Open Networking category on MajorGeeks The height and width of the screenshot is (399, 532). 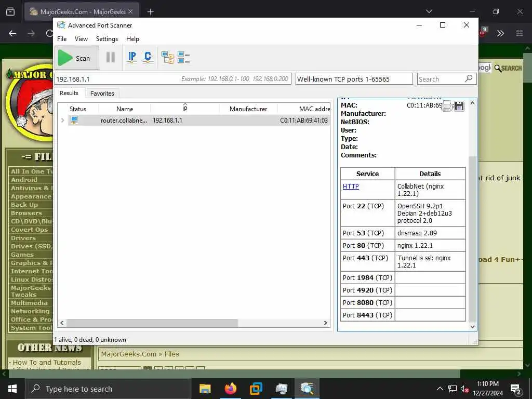point(30,311)
